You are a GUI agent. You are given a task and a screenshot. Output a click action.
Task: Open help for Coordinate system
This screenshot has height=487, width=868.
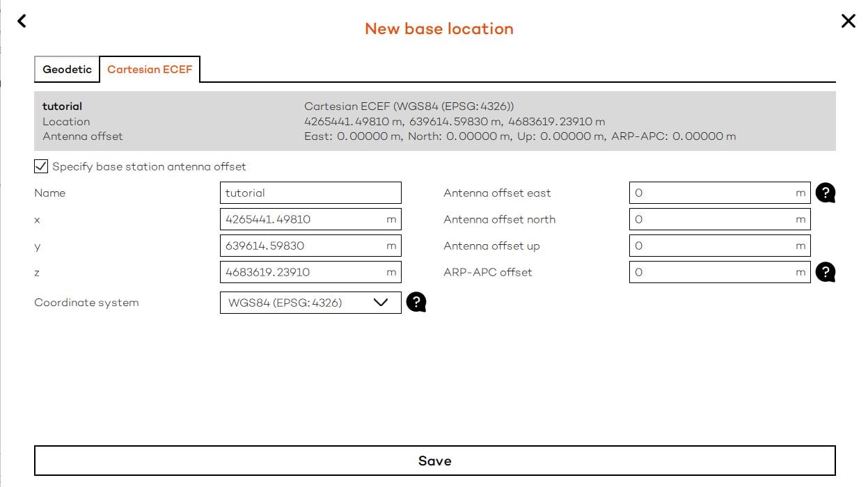(416, 302)
